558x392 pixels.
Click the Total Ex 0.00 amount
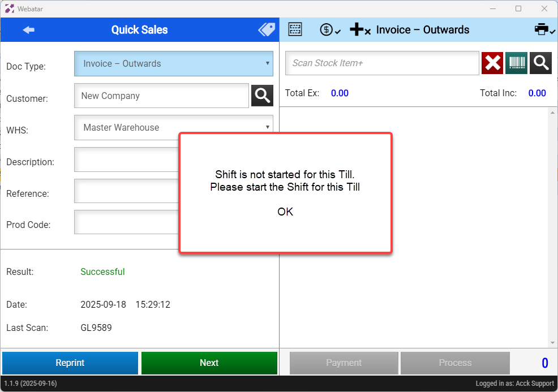(340, 93)
